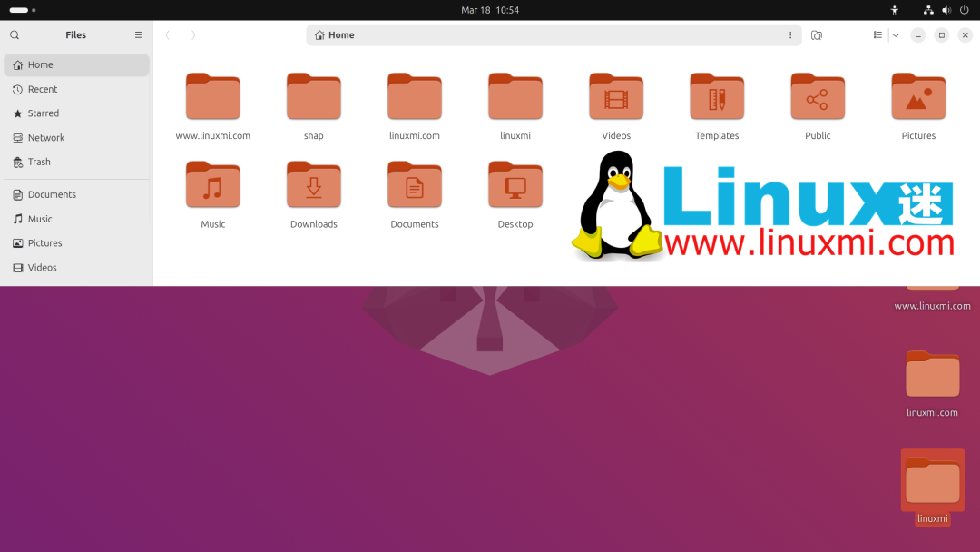Select Videos in the Files sidebar
The height and width of the screenshot is (552, 980).
click(x=41, y=267)
